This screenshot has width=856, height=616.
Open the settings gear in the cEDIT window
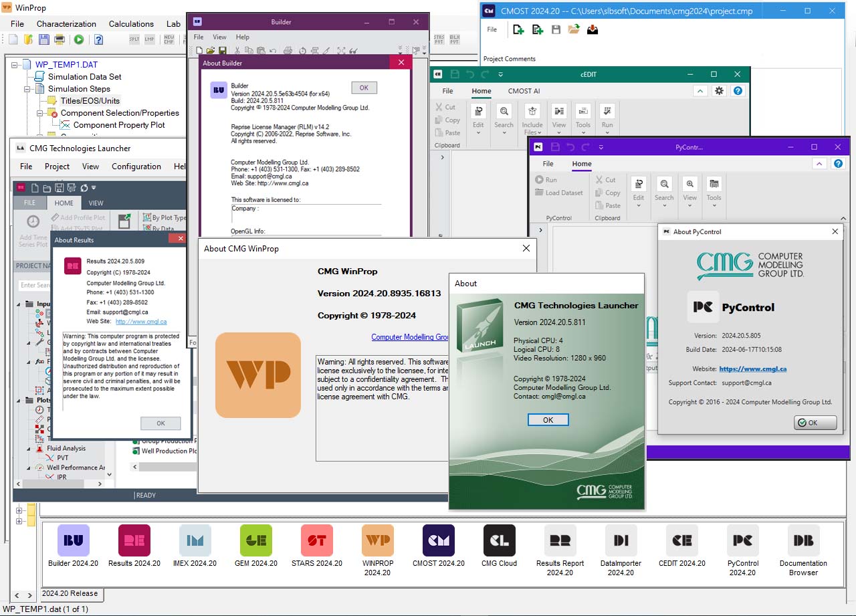(x=719, y=91)
